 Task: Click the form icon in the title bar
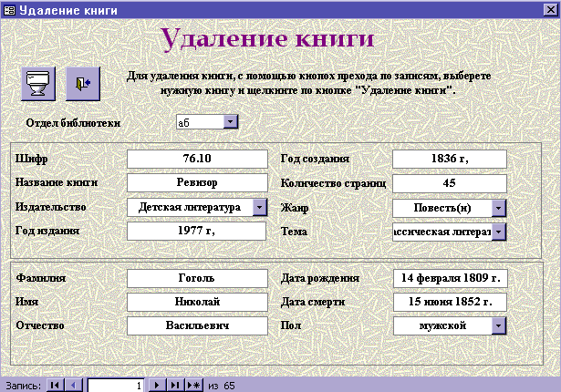(x=9, y=10)
